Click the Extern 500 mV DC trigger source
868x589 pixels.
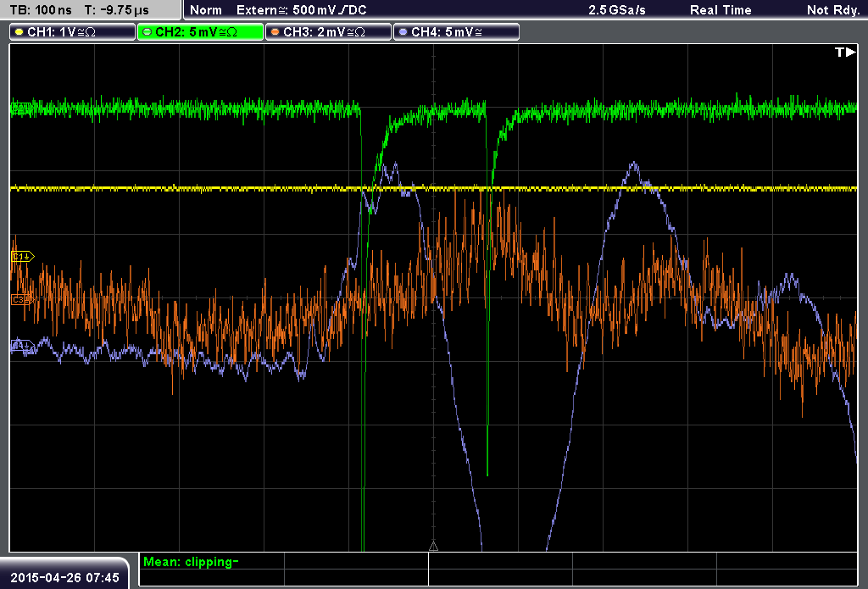click(301, 10)
